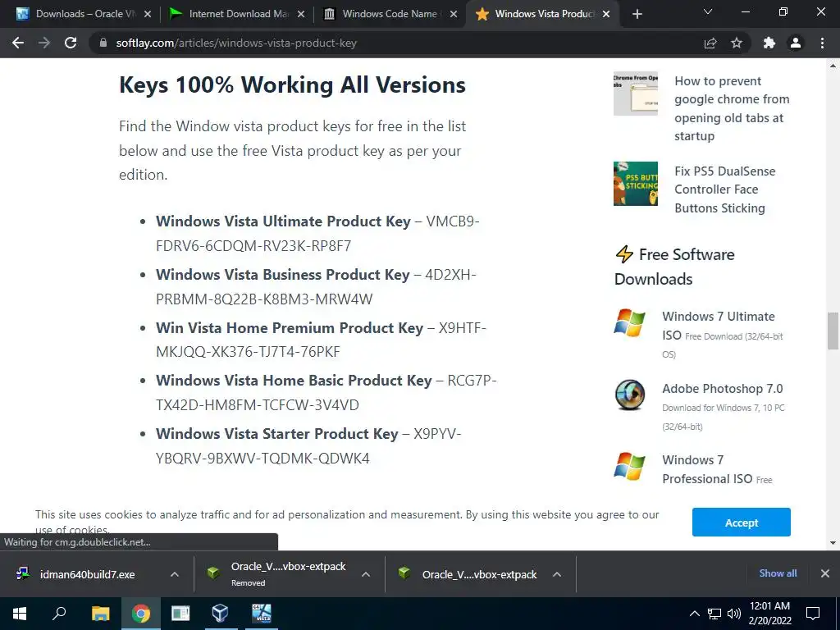The image size is (840, 630).
Task: Click the Windows Vista Ultimate Product Key text
Action: pos(283,221)
